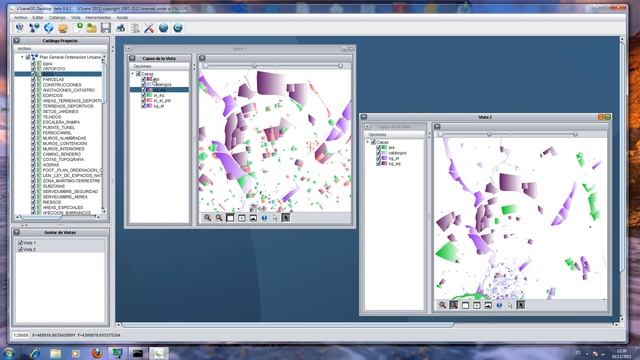Open the Catálogo Proyecto panel header menu icon
Viewport: 640px width, 360px height.
click(17, 41)
